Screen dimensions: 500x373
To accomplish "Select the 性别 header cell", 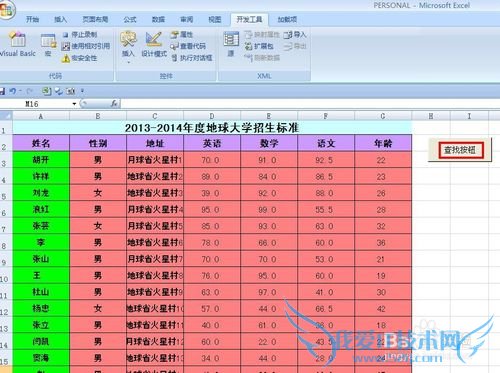I will pos(98,143).
